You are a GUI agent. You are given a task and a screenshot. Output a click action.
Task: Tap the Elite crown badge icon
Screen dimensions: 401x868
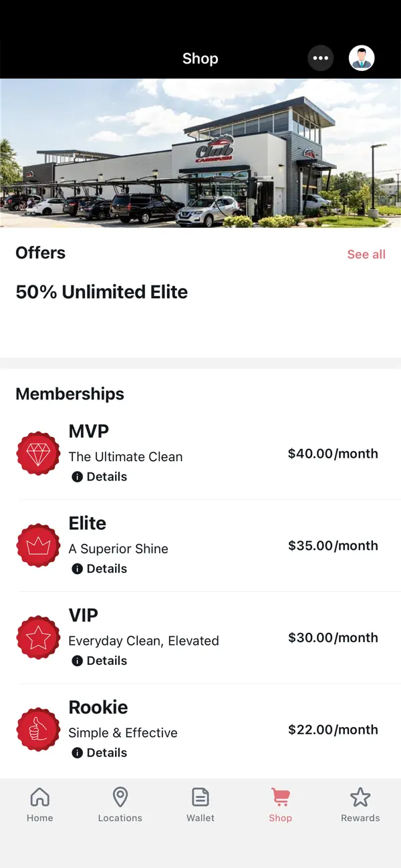click(x=38, y=545)
